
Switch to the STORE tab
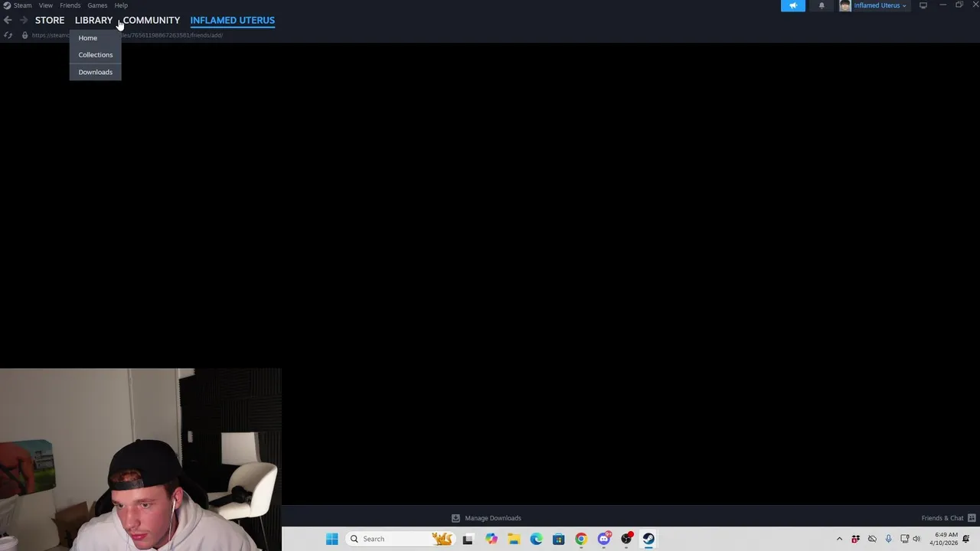tap(50, 20)
